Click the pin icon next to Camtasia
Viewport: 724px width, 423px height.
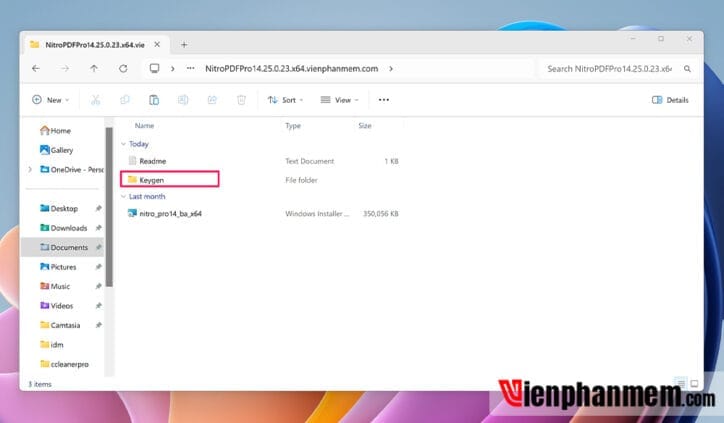tap(98, 325)
